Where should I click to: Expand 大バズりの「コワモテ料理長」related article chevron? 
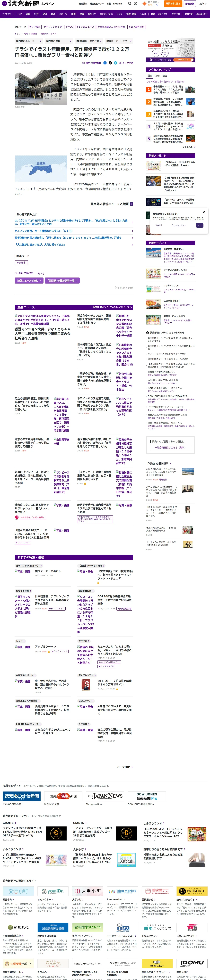(132, 223)
